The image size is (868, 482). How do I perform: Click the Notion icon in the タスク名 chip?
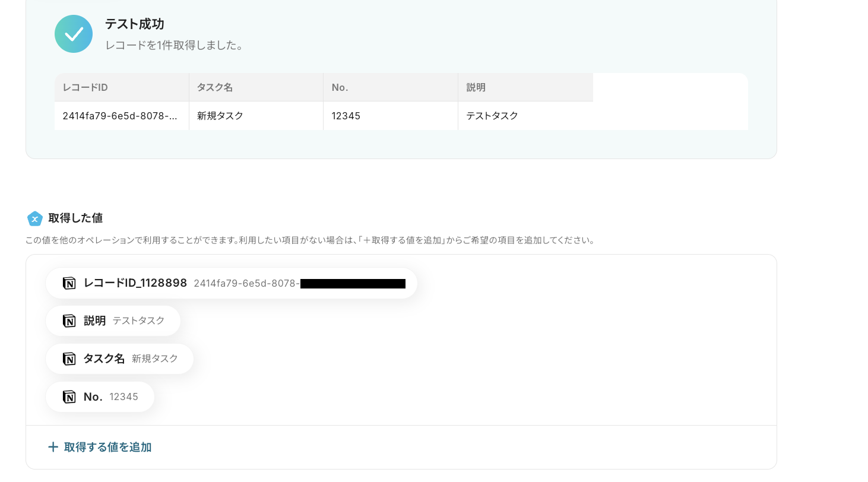tap(69, 359)
